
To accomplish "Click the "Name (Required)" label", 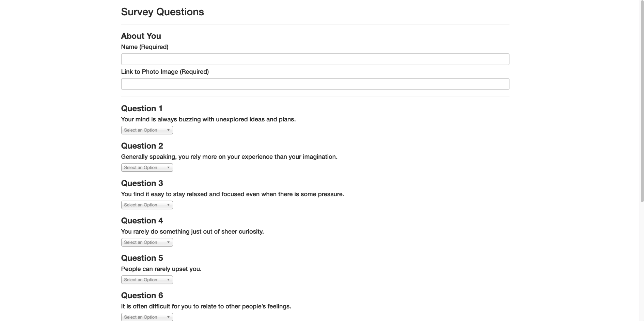I will (x=145, y=47).
